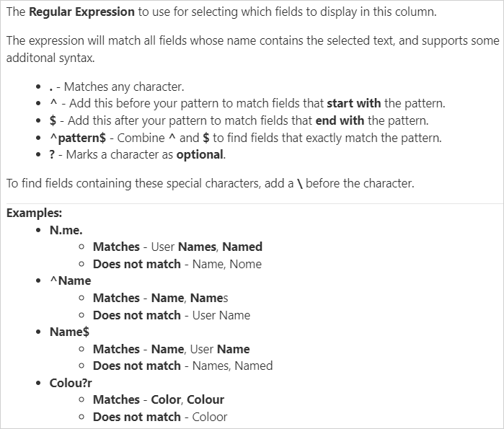This screenshot has width=504, height=429.
Task: Click the "Name$" example pattern
Action: coord(69,332)
